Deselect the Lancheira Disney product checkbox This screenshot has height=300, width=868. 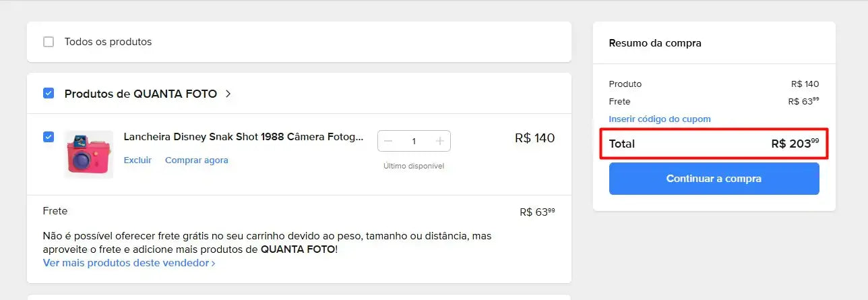[x=49, y=137]
